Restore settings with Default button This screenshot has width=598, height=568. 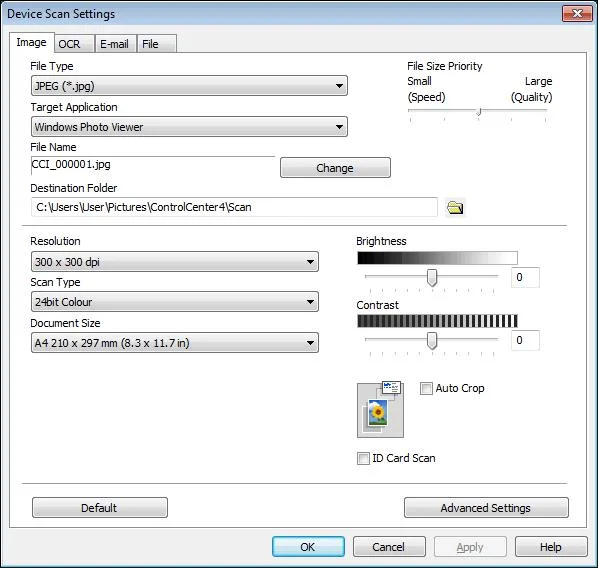pyautogui.click(x=100, y=508)
